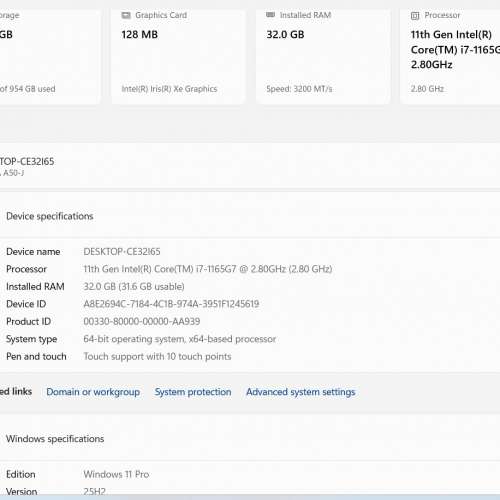The width and height of the screenshot is (500, 500).
Task: Click the Pen and touch label
Action: 36,357
